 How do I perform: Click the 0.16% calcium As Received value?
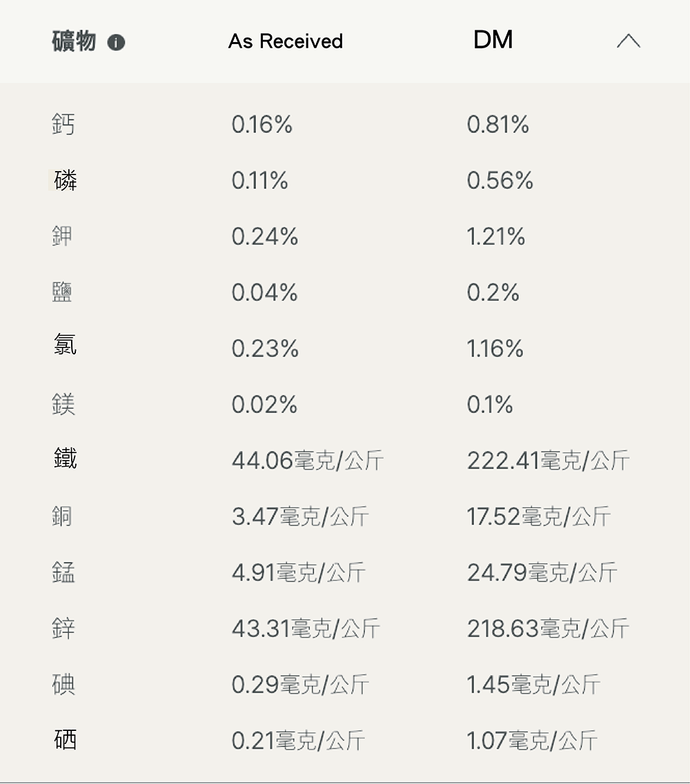pos(262,125)
